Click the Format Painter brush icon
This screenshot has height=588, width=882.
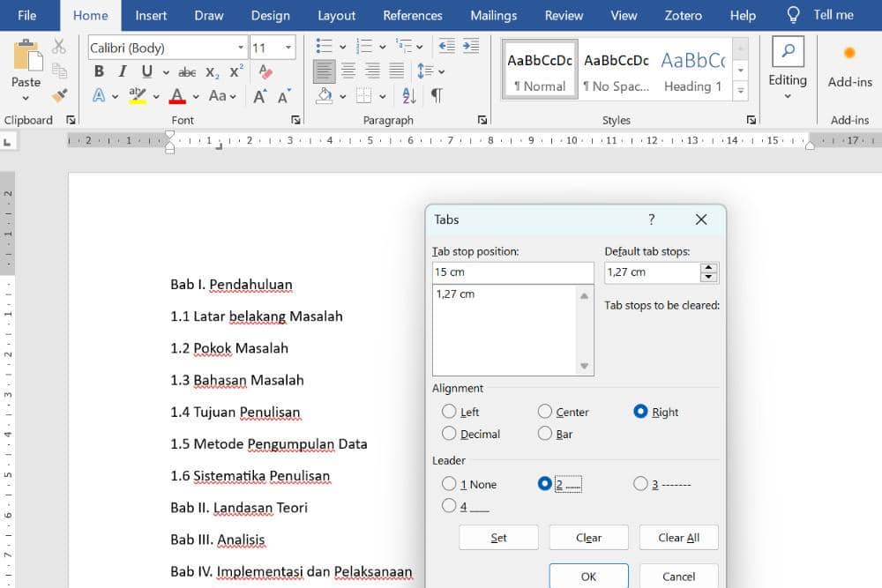pyautogui.click(x=59, y=95)
